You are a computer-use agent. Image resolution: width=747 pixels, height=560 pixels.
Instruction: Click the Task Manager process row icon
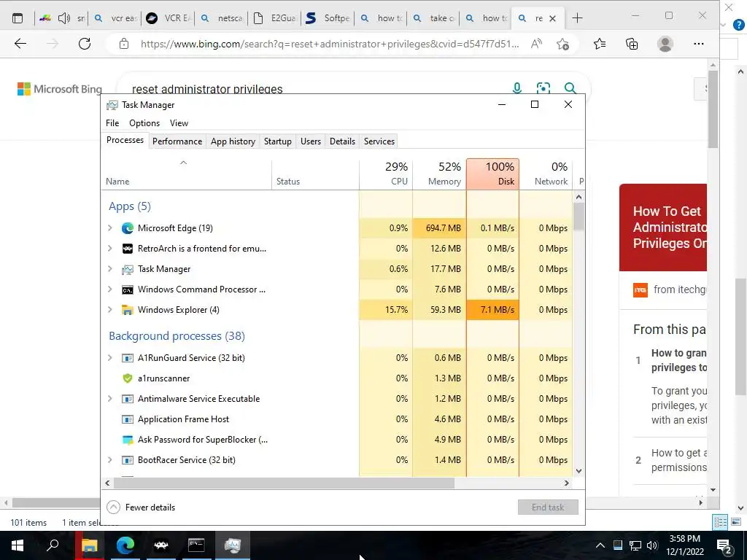(x=127, y=269)
